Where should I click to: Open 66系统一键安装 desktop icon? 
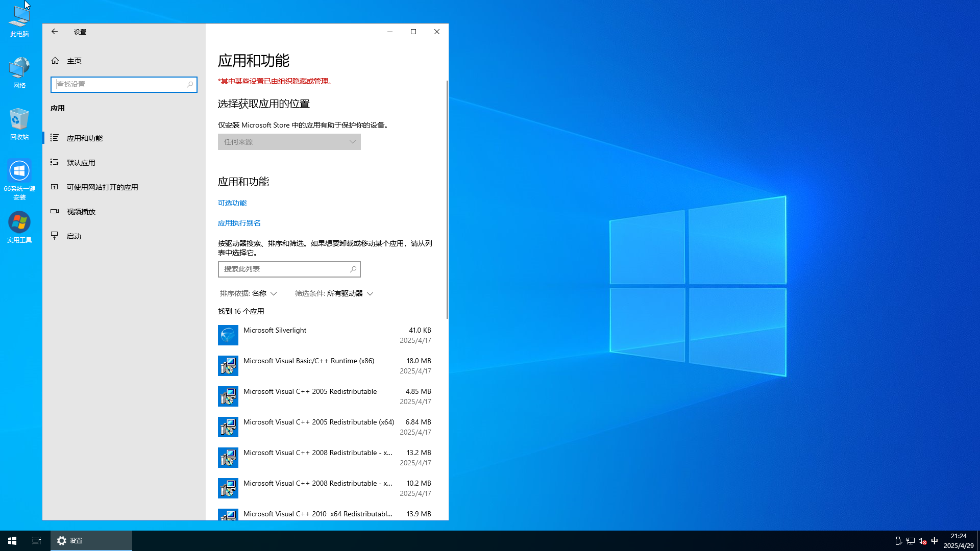(19, 180)
